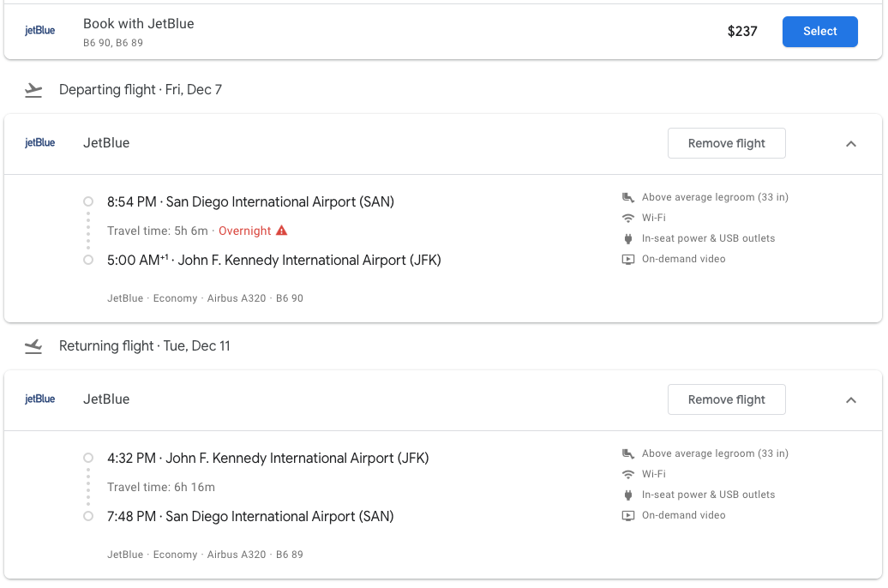888x588 pixels.
Task: Click the $237 price
Action: 742,32
